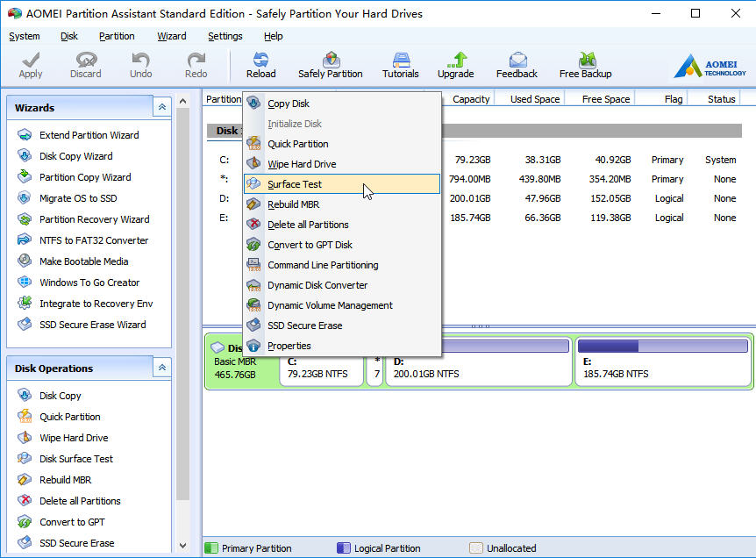The image size is (756, 558).
Task: Launch Partition Recovery Wizard
Action: click(95, 219)
